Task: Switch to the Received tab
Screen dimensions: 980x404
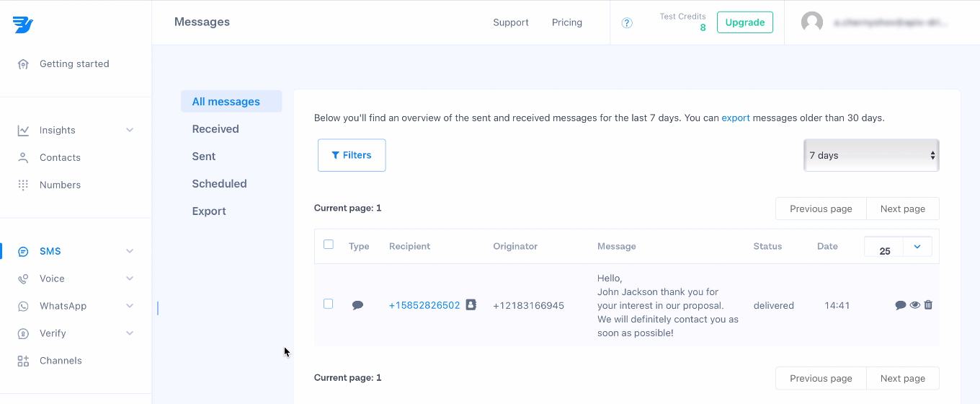Action: click(x=215, y=129)
